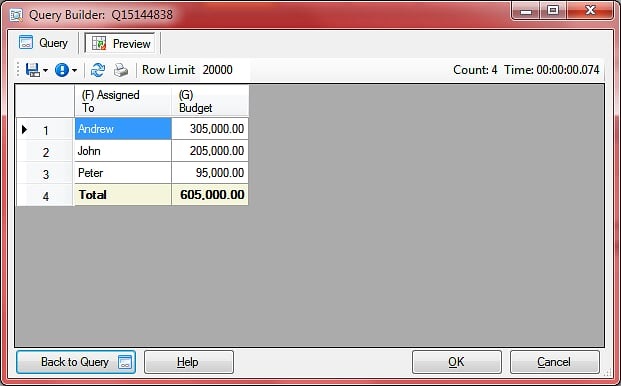Click the Print icon in toolbar
621x386 pixels.
121,70
